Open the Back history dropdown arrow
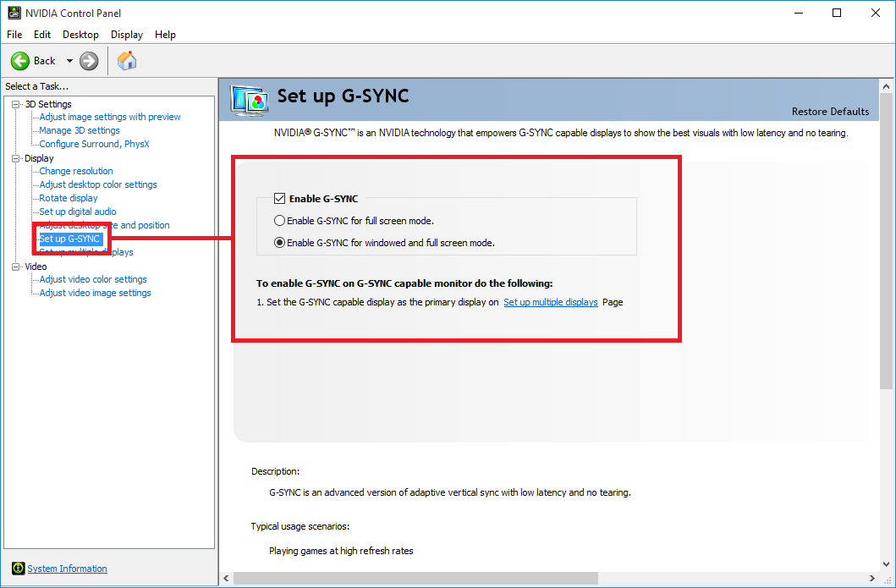The height and width of the screenshot is (588, 896). (69, 61)
